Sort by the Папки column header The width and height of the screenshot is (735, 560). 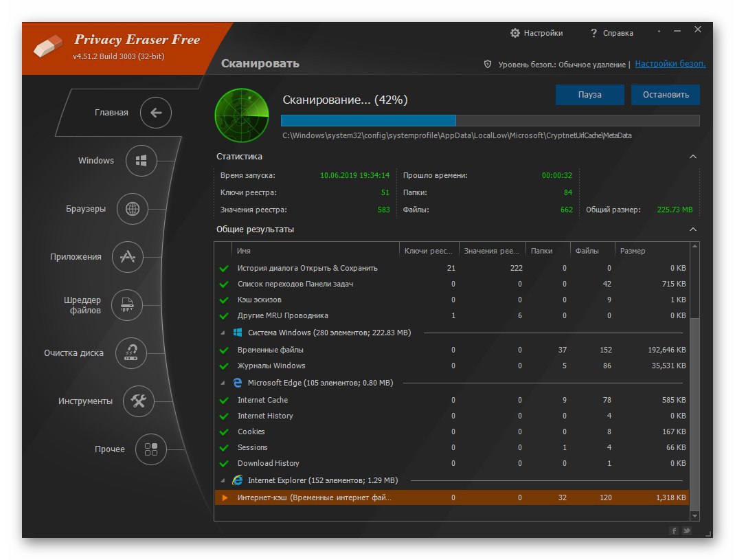click(x=548, y=251)
